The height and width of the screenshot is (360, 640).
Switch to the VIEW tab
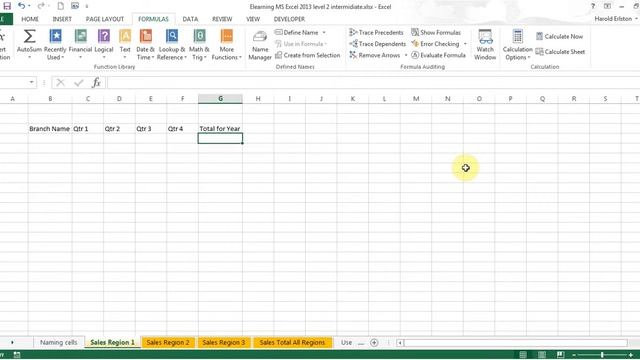coord(253,19)
